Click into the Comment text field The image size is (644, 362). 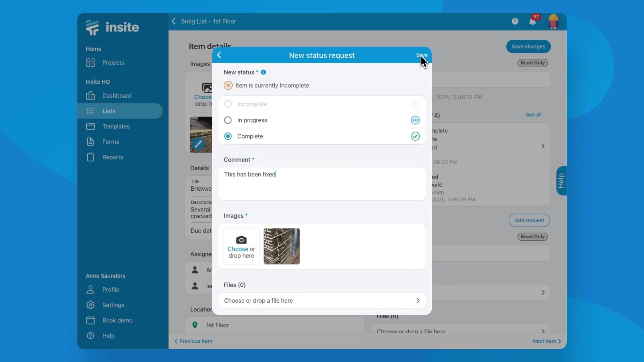(322, 184)
